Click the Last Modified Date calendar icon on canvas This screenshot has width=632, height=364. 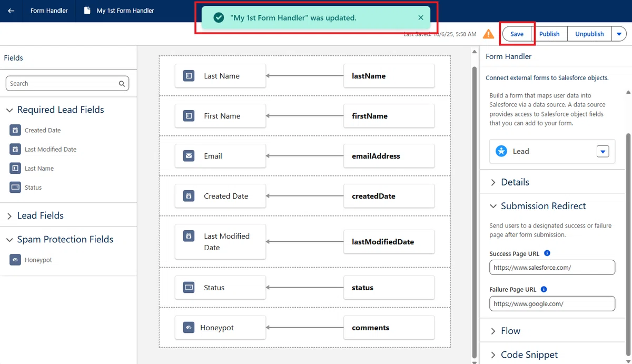click(189, 236)
